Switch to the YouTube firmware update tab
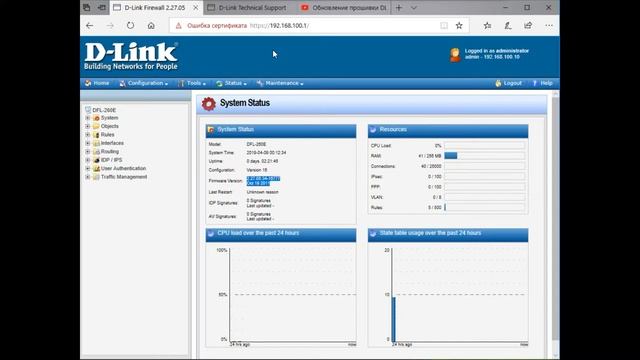 [344, 8]
